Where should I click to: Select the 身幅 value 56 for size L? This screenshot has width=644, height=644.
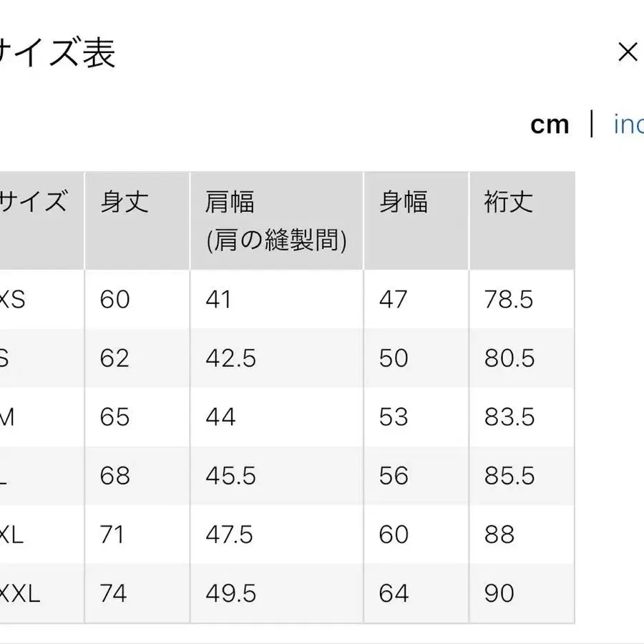coord(391,476)
